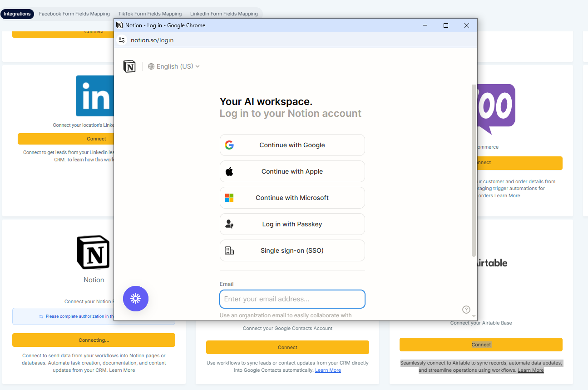The width and height of the screenshot is (588, 390).
Task: Open the English (US) language dropdown
Action: point(174,66)
